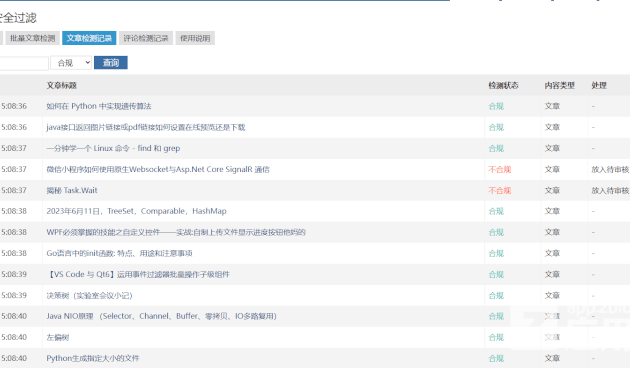Image resolution: width=630 pixels, height=368 pixels.
Task: Open the 合规 status filter dropdown
Action: [72, 63]
